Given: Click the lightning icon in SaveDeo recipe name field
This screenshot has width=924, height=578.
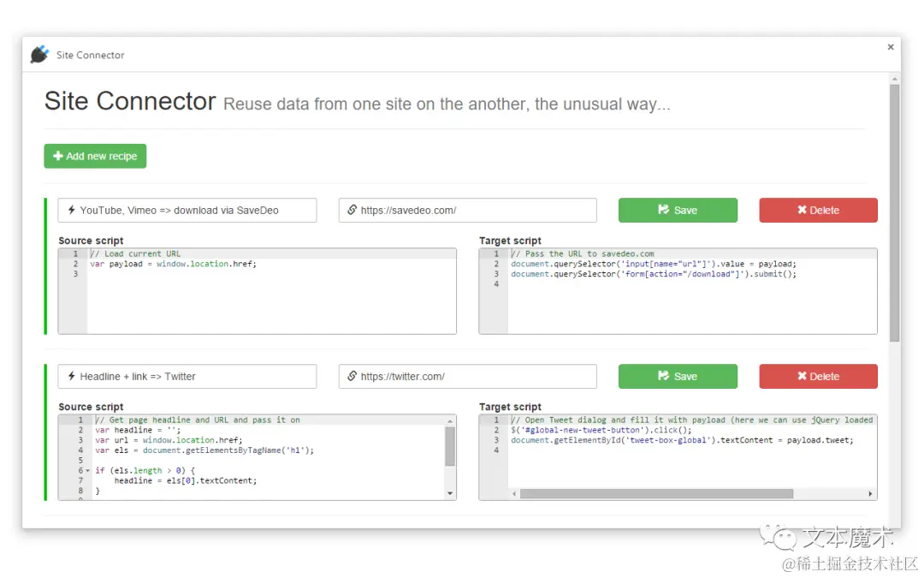Looking at the screenshot, I should [x=71, y=210].
